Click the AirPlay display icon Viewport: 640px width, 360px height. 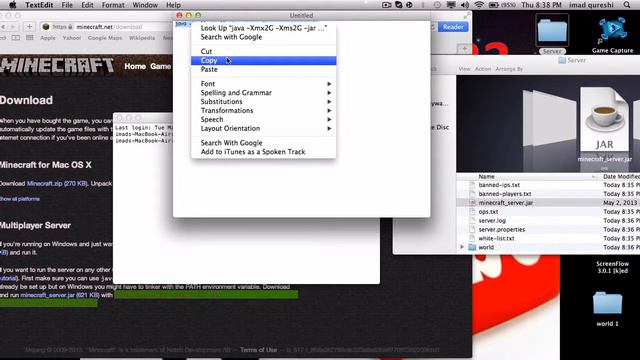coord(451,5)
